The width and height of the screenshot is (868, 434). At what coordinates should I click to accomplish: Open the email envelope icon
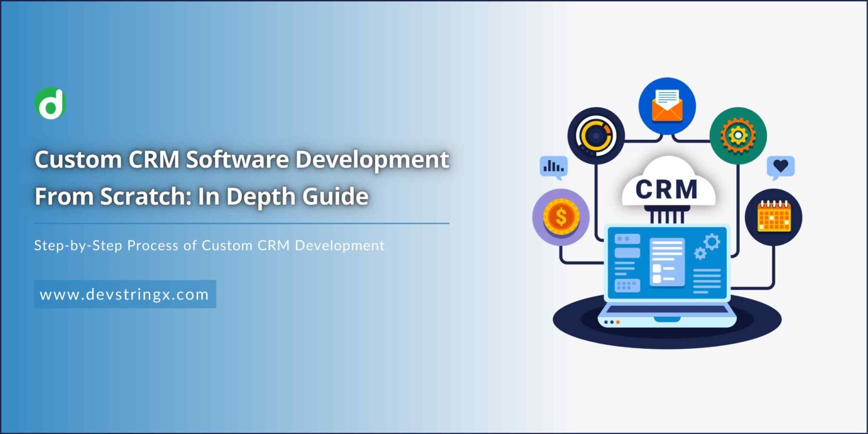(x=667, y=105)
